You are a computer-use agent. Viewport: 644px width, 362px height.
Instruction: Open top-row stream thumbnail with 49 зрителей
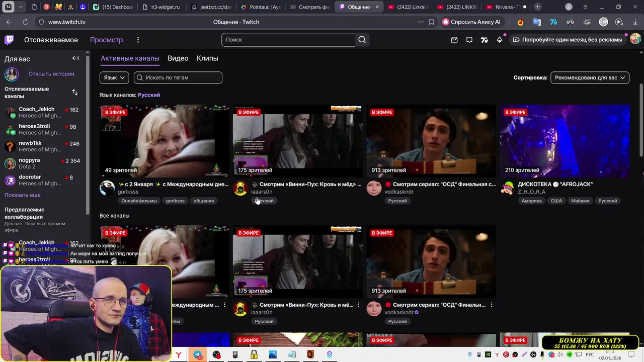pos(165,141)
